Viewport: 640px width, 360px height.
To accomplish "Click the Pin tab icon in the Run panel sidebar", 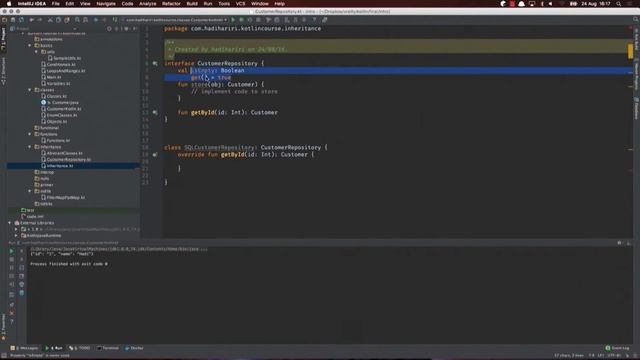I will pos(12,304).
